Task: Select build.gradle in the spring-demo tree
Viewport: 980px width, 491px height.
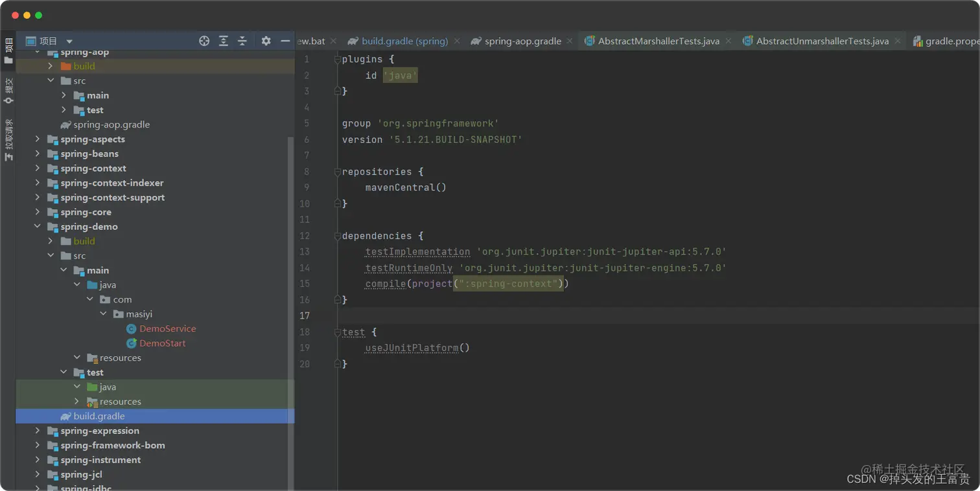Action: tap(155, 417)
